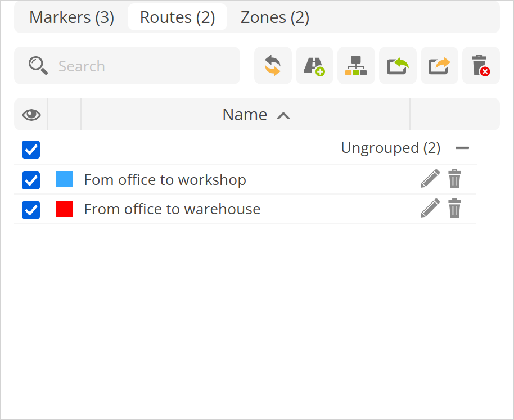Click the red route color swatch

pos(65,209)
